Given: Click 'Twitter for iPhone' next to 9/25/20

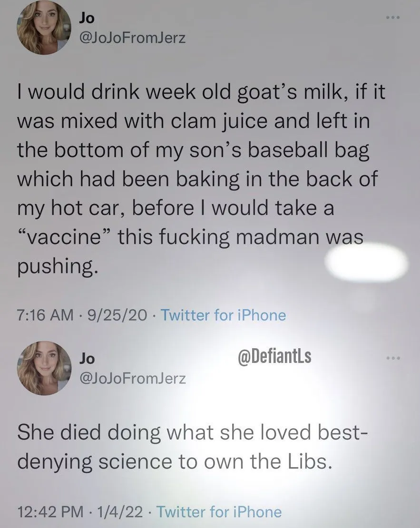Looking at the screenshot, I should 224,315.
